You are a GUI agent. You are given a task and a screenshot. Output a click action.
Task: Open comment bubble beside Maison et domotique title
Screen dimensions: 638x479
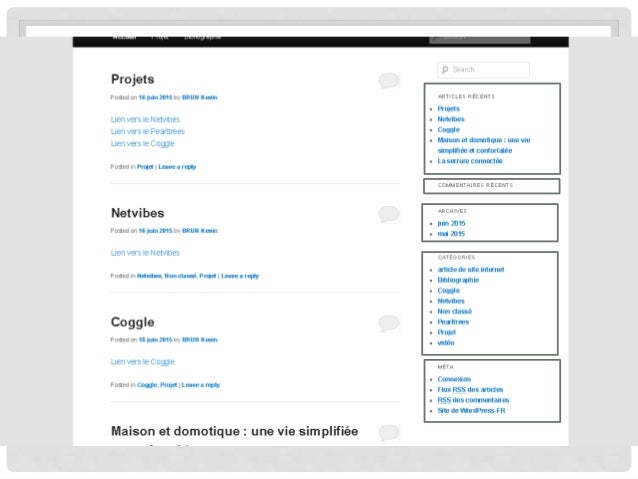point(389,432)
